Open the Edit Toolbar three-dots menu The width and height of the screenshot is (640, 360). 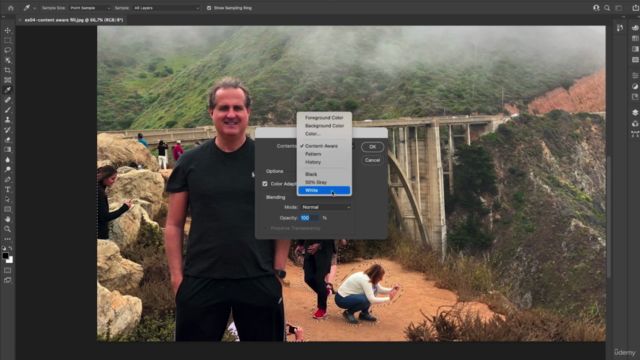[x=7, y=239]
